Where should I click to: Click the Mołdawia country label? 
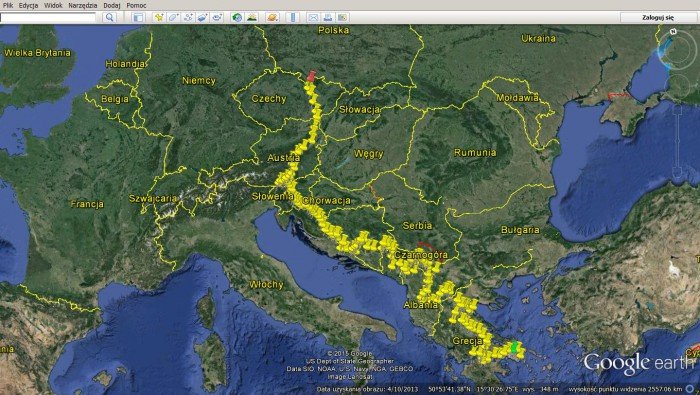pyautogui.click(x=517, y=98)
